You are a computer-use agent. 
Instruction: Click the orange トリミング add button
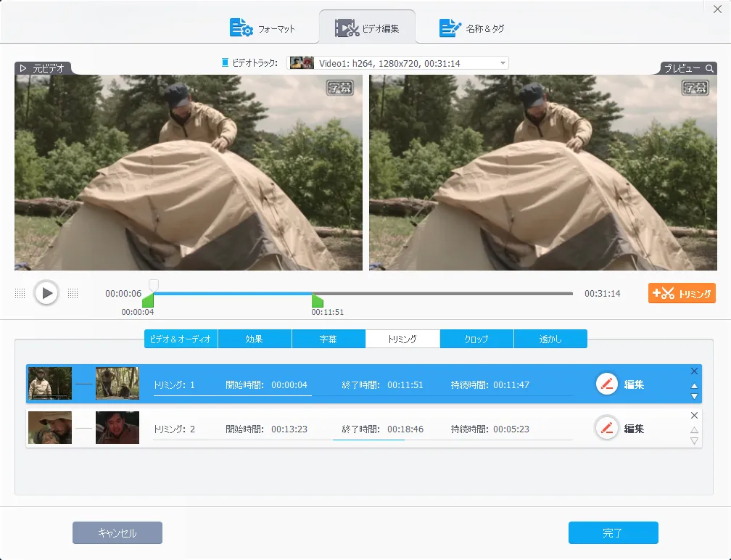pyautogui.click(x=682, y=293)
